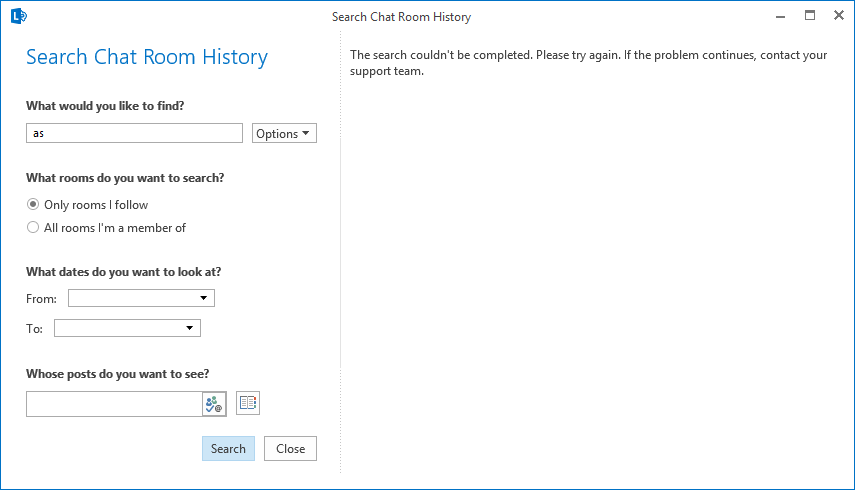The height and width of the screenshot is (490, 855).
Task: Click the Close button
Action: (x=290, y=449)
